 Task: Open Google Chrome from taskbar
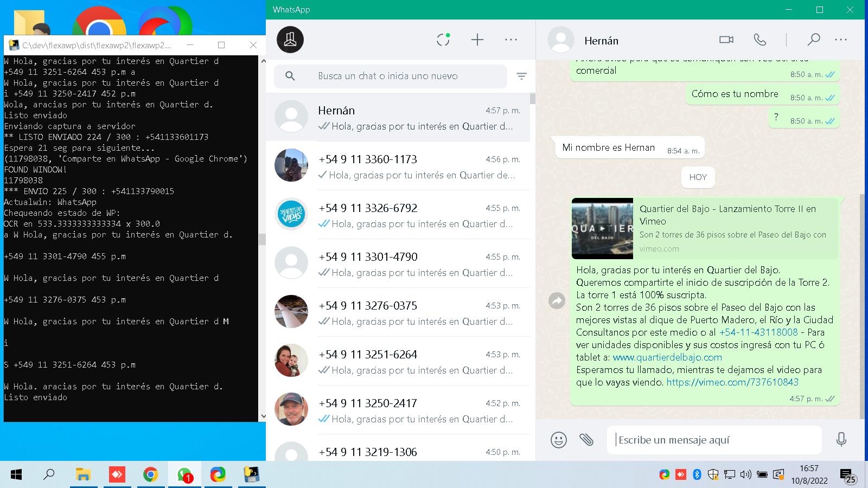(x=151, y=475)
